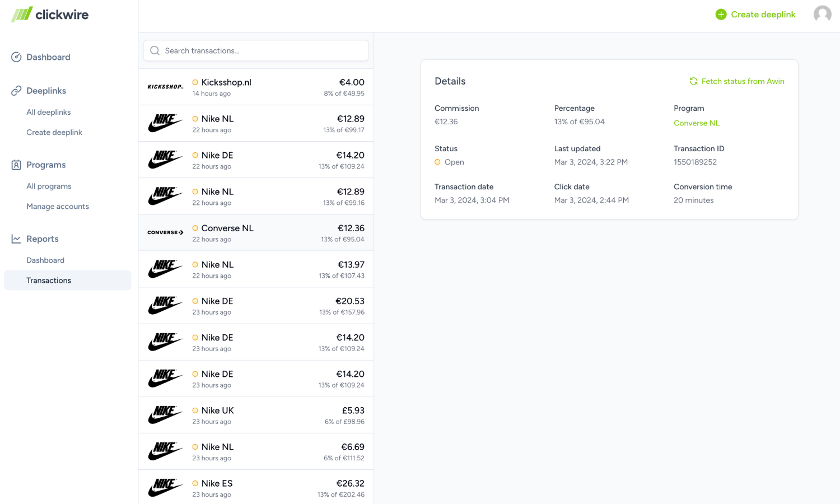Click the clickwire logo
Viewport: 840px width, 504px height.
[x=50, y=15]
